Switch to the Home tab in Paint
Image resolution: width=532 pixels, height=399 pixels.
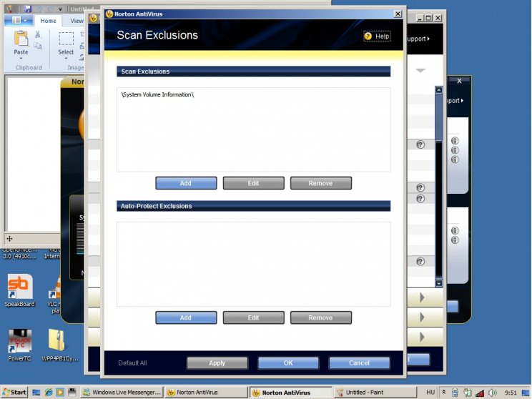[48, 21]
